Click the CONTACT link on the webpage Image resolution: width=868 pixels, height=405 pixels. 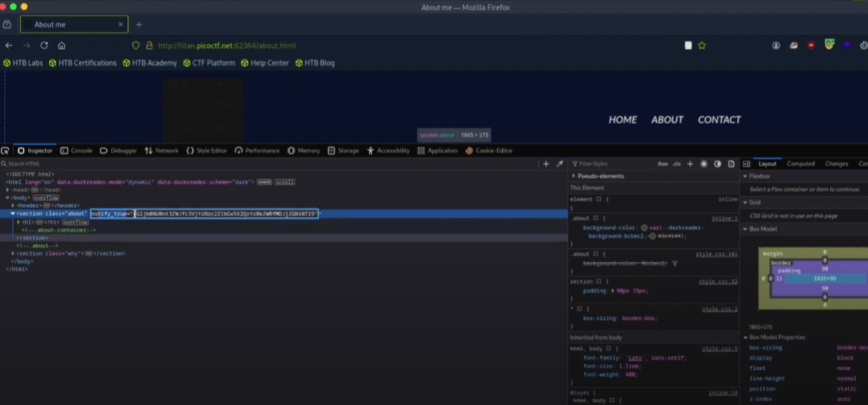(719, 120)
